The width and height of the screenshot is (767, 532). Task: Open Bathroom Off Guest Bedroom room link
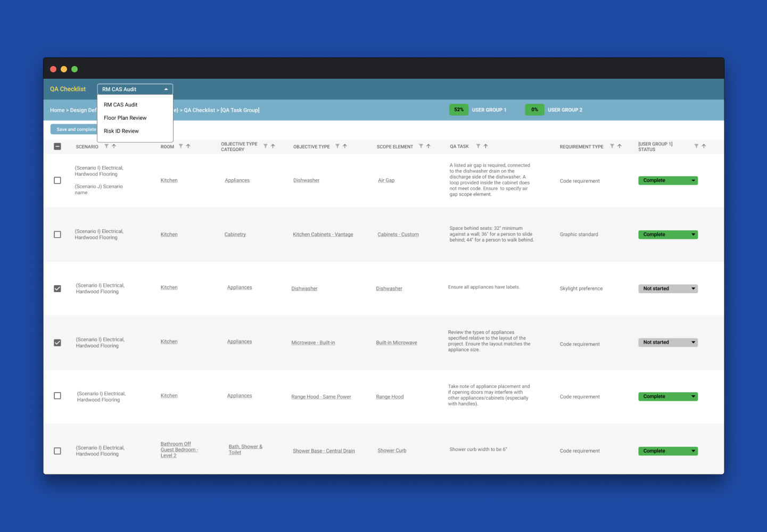(x=179, y=450)
